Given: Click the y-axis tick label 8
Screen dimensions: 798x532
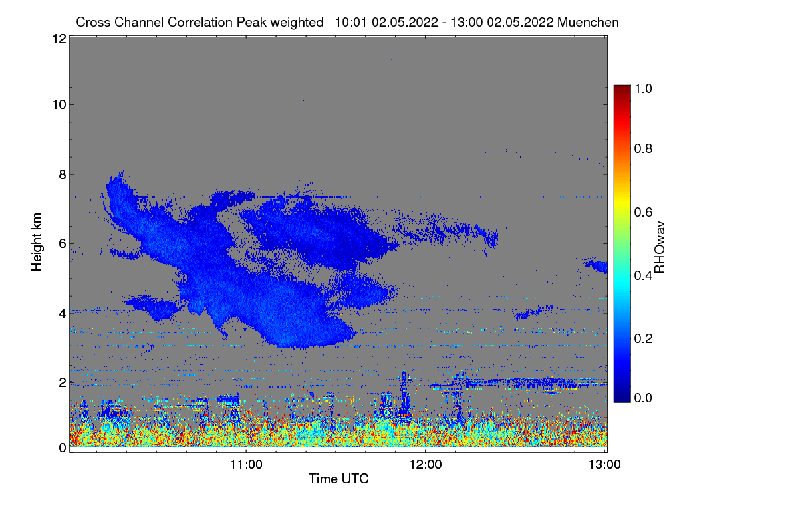Looking at the screenshot, I should tap(62, 174).
